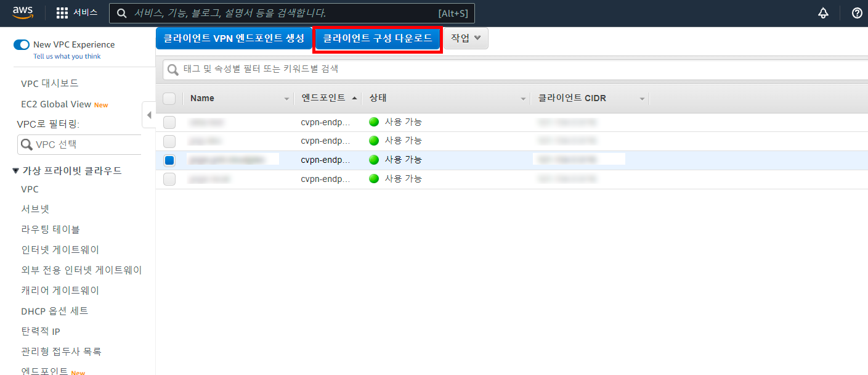
Task: Collapse the sidebar with arrow handle
Action: (x=148, y=115)
